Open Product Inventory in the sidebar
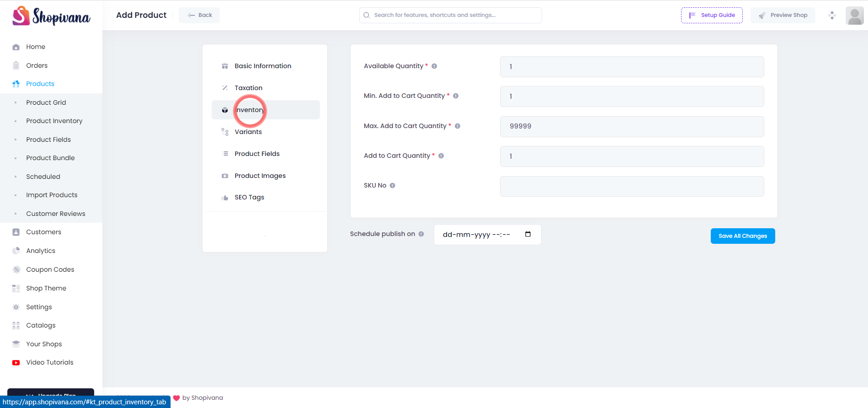 [54, 121]
